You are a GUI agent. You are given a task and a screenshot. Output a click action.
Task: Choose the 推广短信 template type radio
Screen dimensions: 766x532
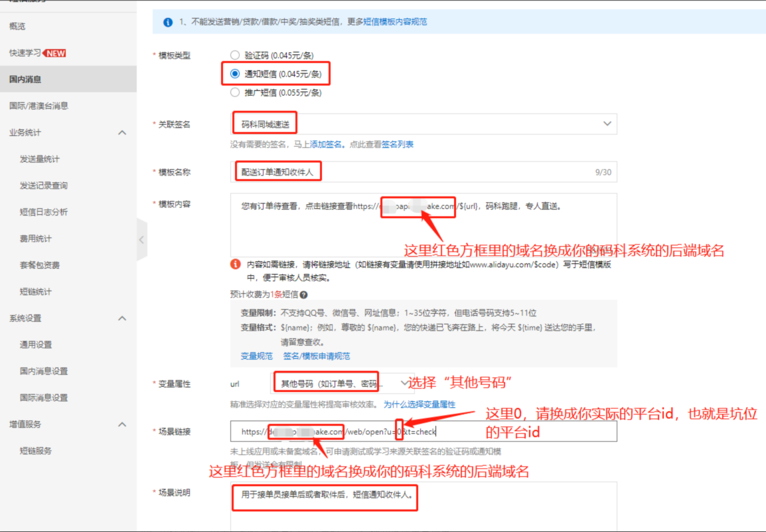tap(234, 93)
